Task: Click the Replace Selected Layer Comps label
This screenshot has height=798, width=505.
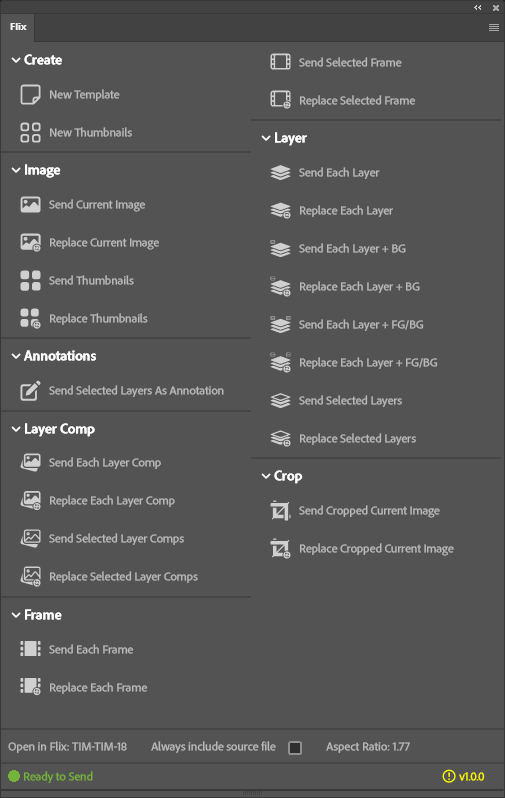Action: point(123,577)
